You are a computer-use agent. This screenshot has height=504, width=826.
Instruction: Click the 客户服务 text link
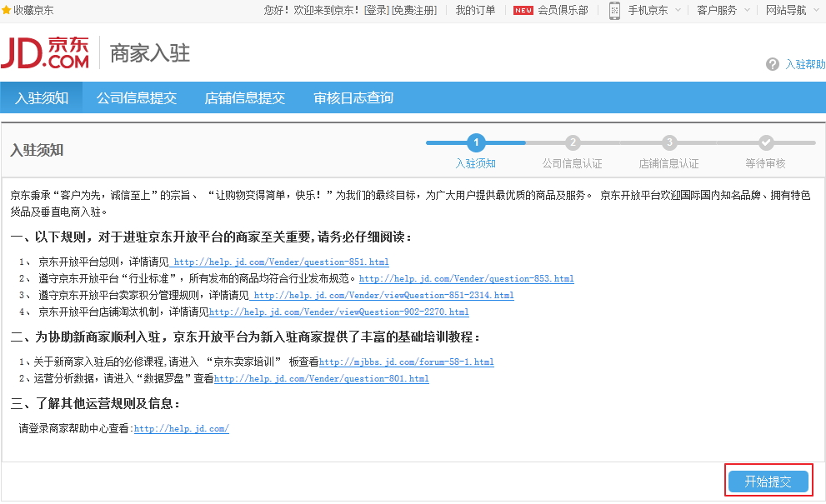pos(717,10)
